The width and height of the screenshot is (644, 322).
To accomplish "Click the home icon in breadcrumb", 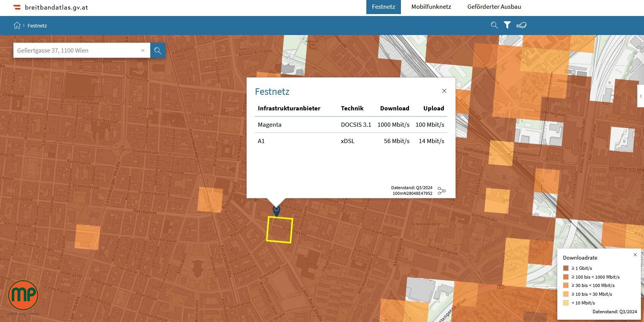I will click(17, 26).
